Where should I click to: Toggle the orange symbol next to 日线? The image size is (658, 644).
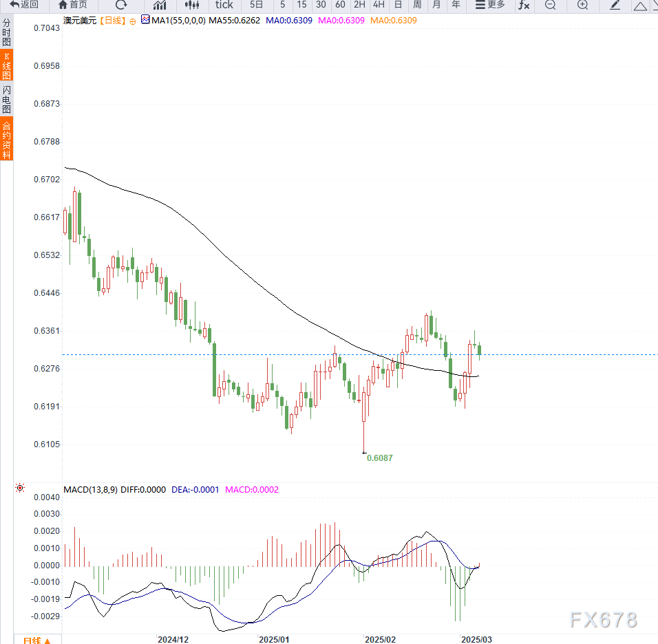[133, 21]
